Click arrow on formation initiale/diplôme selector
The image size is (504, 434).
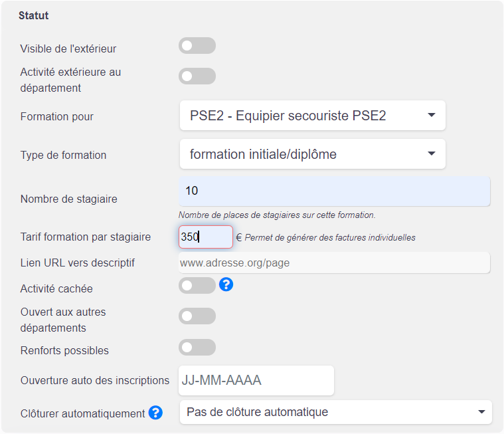pyautogui.click(x=432, y=154)
